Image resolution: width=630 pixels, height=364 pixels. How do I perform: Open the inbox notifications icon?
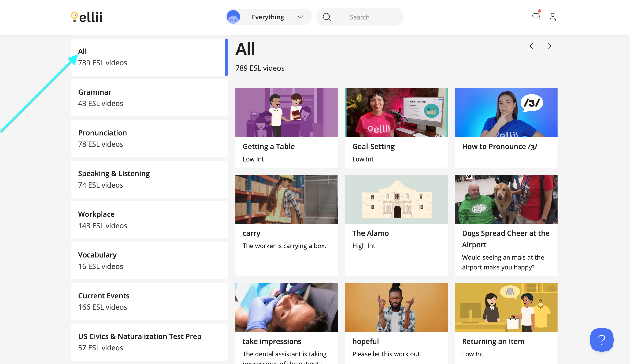coord(535,17)
